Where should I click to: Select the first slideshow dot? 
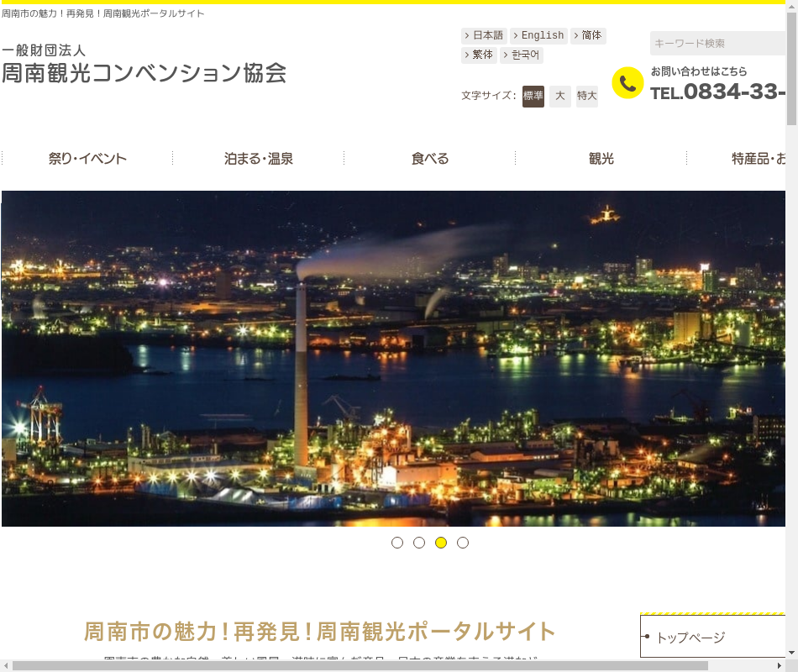click(397, 543)
